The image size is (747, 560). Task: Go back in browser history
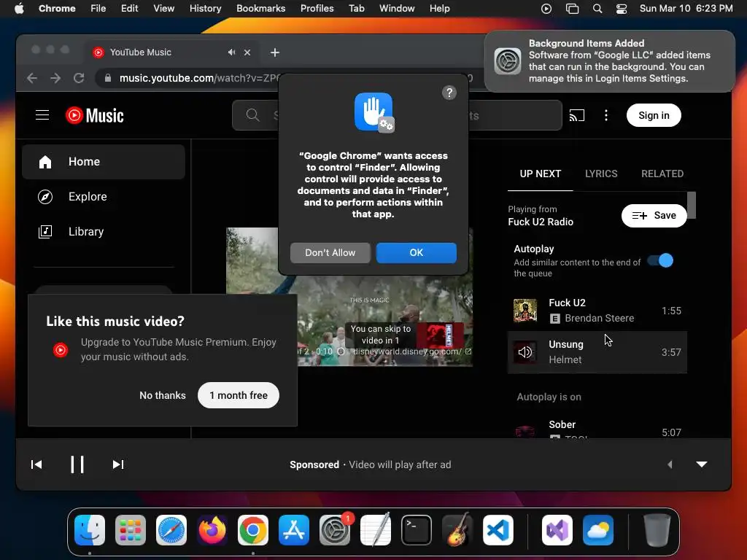(x=32, y=77)
